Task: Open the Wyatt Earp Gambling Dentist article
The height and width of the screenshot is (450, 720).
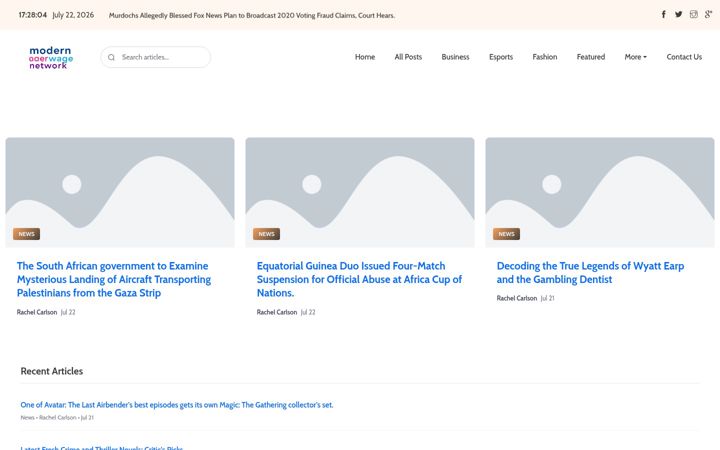Action: click(590, 273)
